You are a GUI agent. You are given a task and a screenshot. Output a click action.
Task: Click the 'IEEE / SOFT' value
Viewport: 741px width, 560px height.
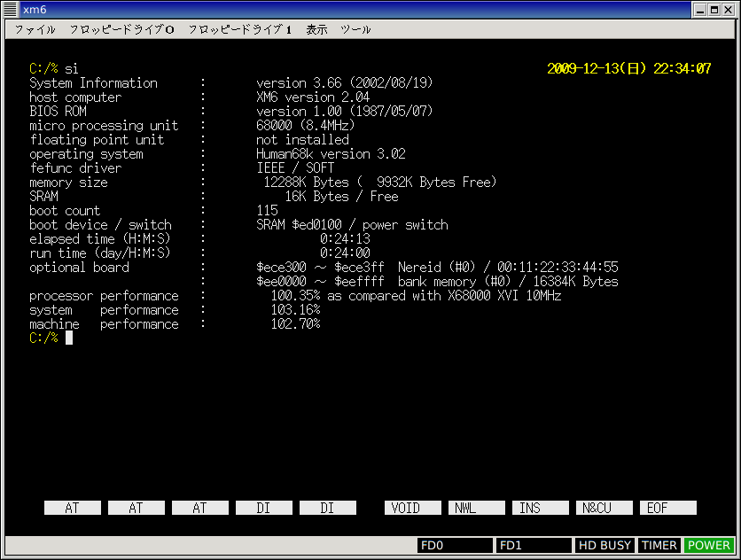click(x=295, y=168)
